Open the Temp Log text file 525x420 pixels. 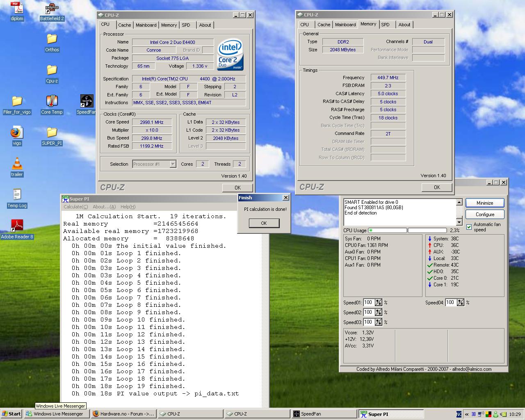pos(17,198)
